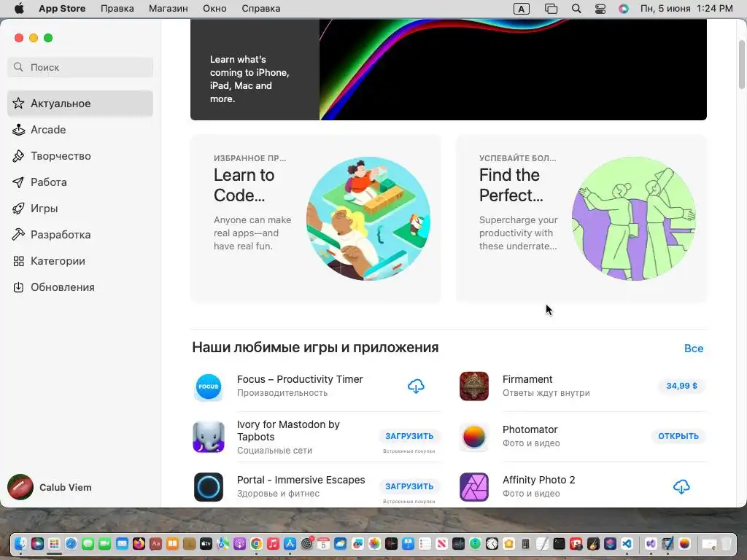The height and width of the screenshot is (560, 747).
Task: Open the Актуальное section star icon
Action: 18,104
